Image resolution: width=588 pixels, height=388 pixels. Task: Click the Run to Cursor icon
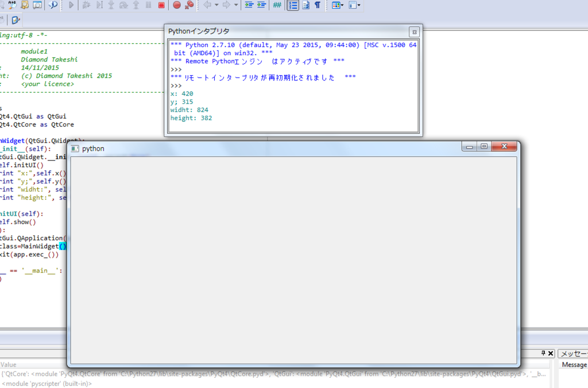pos(99,5)
